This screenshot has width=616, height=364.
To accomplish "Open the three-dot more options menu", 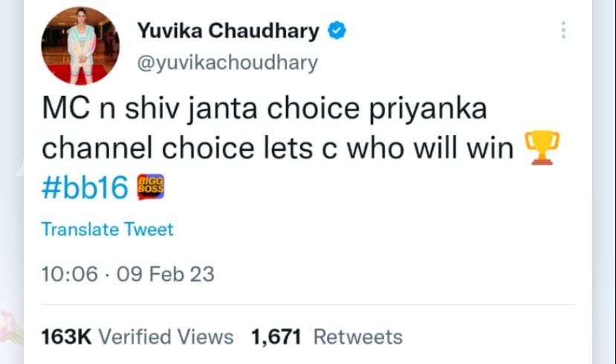I will (564, 30).
